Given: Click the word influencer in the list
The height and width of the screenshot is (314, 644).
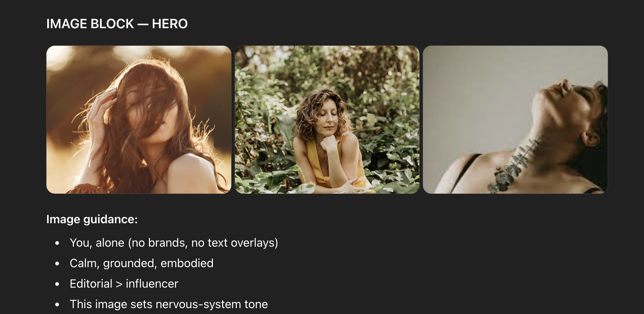Looking at the screenshot, I should 152,284.
